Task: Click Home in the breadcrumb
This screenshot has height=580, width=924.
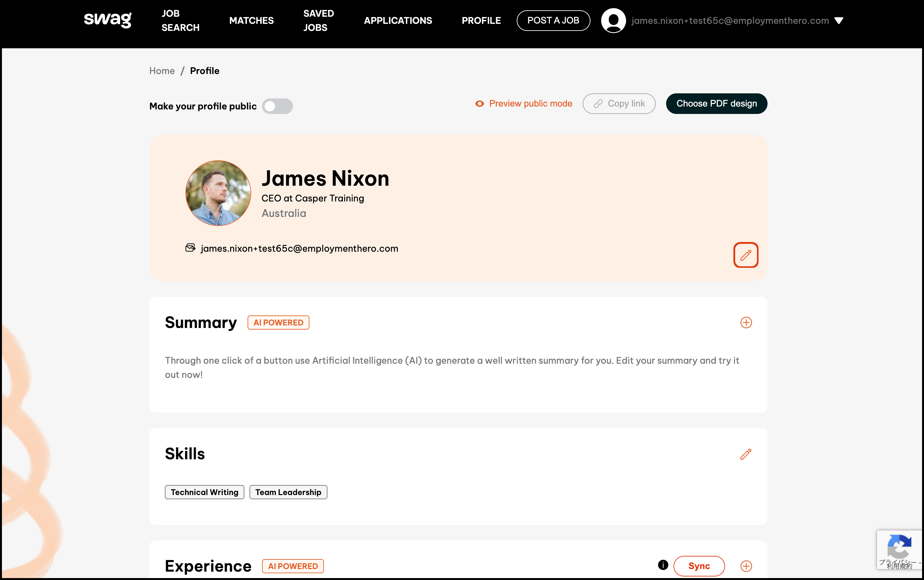Action: coord(162,71)
